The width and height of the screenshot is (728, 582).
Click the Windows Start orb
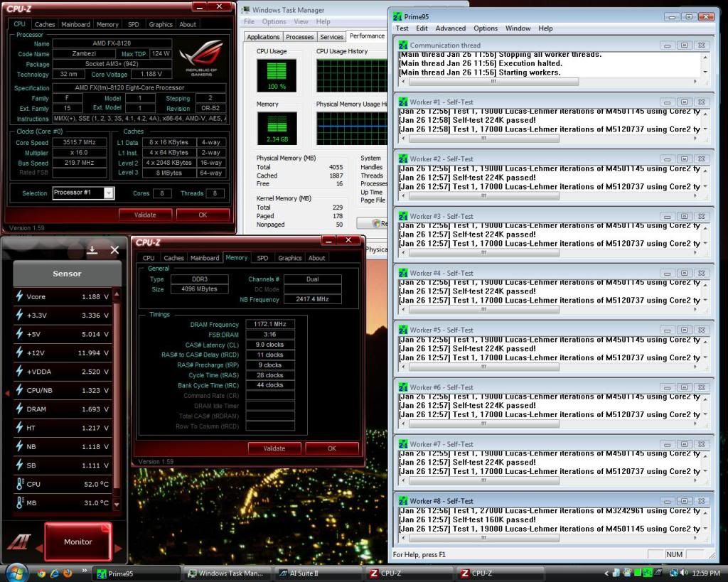pyautogui.click(x=16, y=571)
